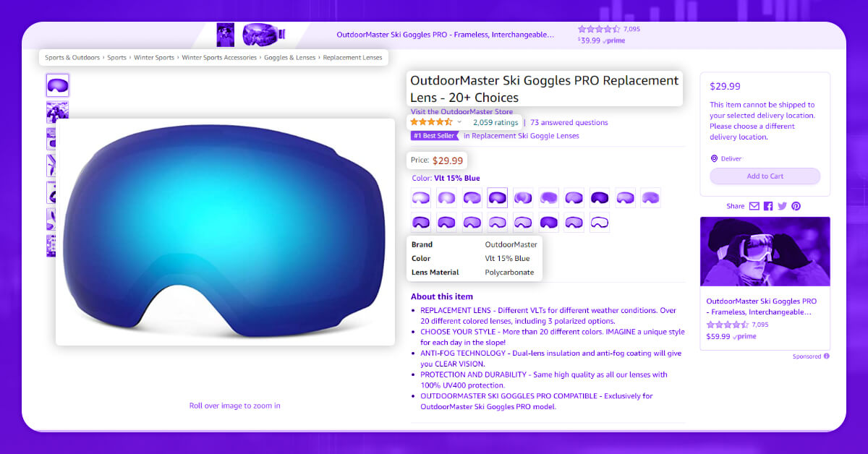
Task: Share the product on Twitter
Action: 782,206
